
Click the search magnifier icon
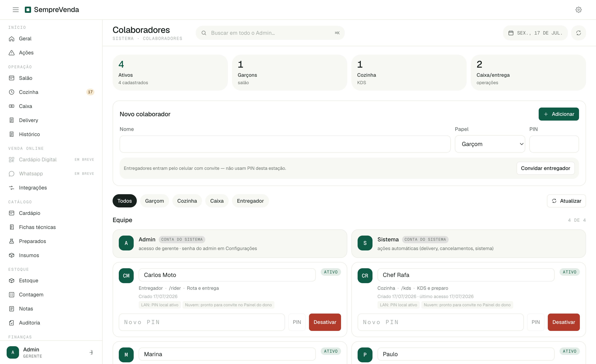point(204,33)
